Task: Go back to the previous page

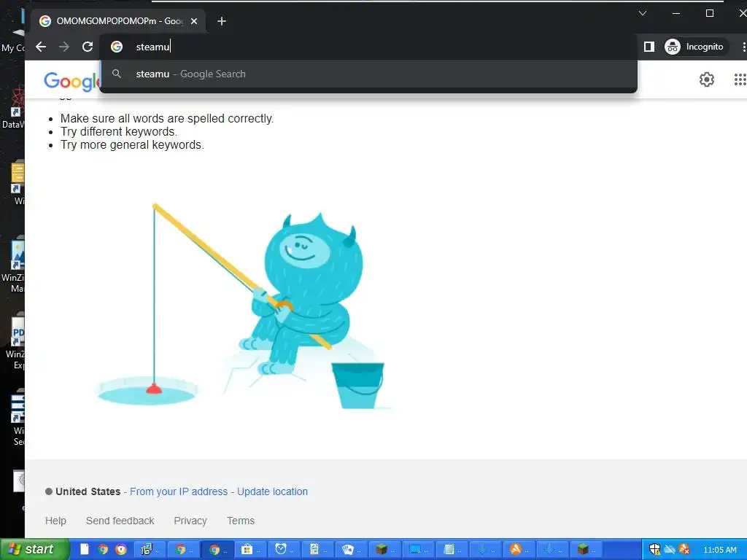Action: tap(41, 47)
